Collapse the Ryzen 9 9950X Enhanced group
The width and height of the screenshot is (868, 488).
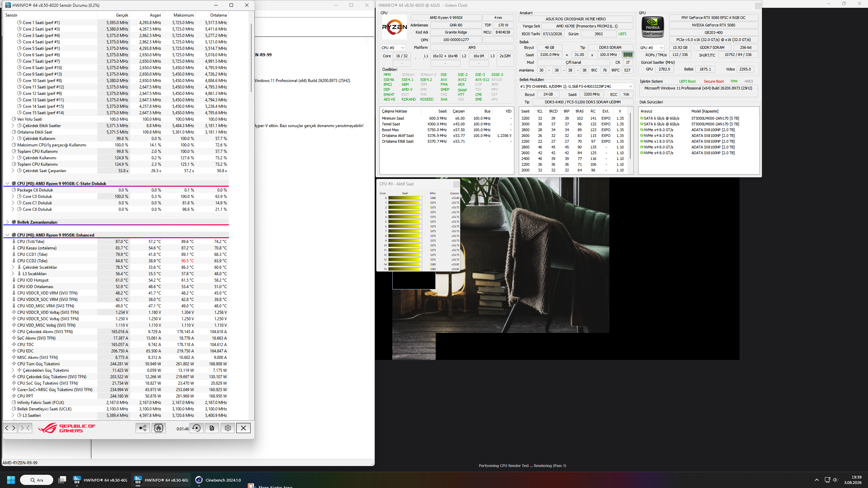coord(7,235)
